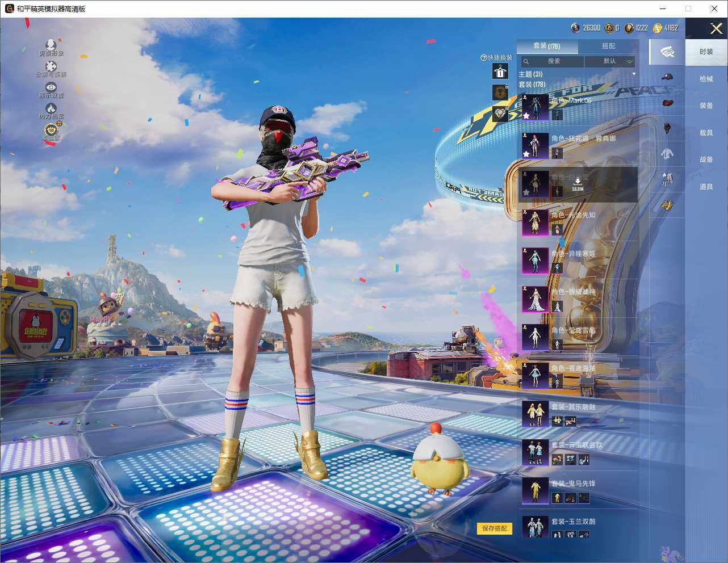
Task: Close the wardrobe with the X
Action: (716, 28)
